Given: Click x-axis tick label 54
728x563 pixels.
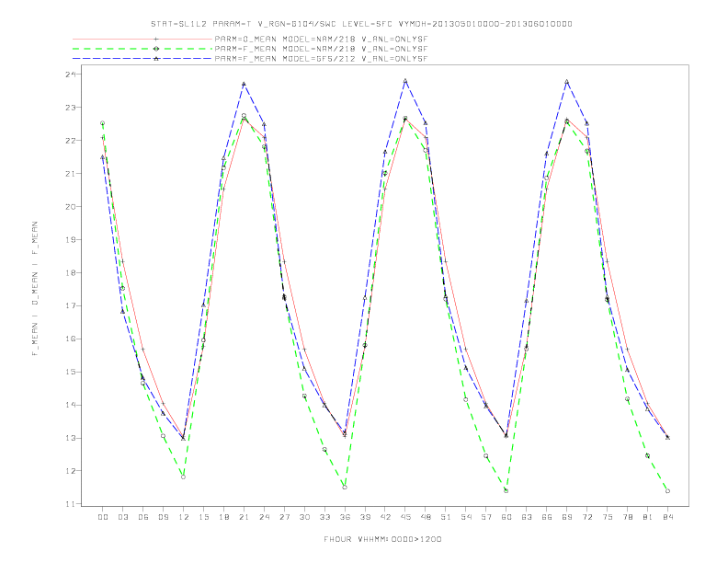Looking at the screenshot, I should 466,517.
